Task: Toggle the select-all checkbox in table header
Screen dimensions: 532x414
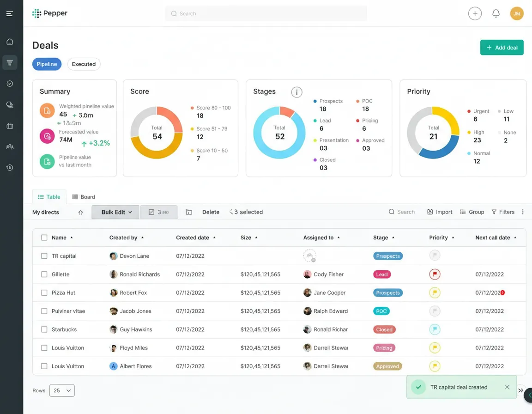Action: click(x=44, y=237)
